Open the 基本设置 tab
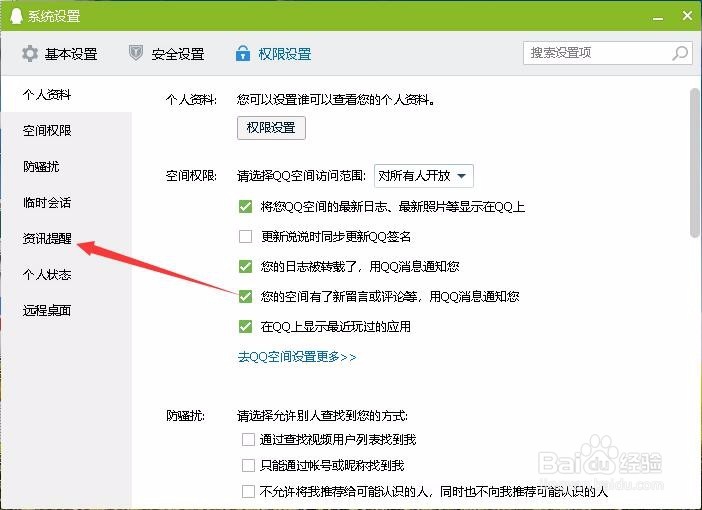Viewport: 702px width, 510px height. [x=60, y=54]
